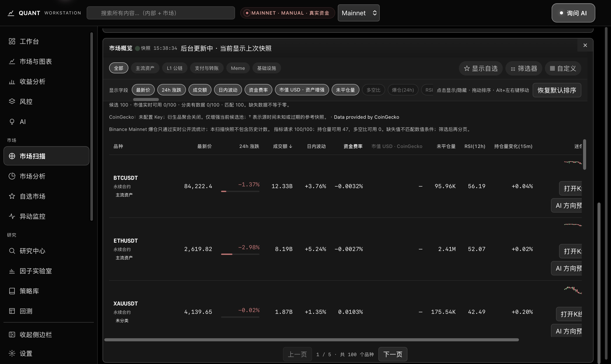Toggle the 最新价 display field chip
This screenshot has width=611, height=364.
coord(143,90)
